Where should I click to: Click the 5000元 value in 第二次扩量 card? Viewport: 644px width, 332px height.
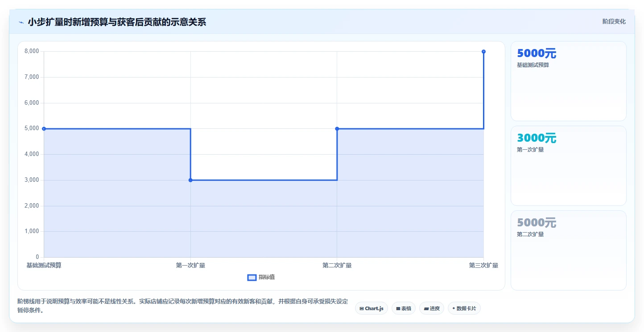coord(537,223)
